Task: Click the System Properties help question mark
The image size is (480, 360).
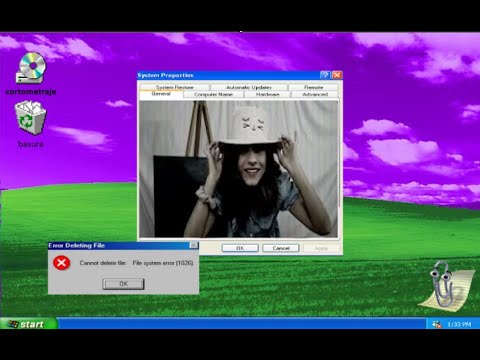Action: pyautogui.click(x=325, y=75)
